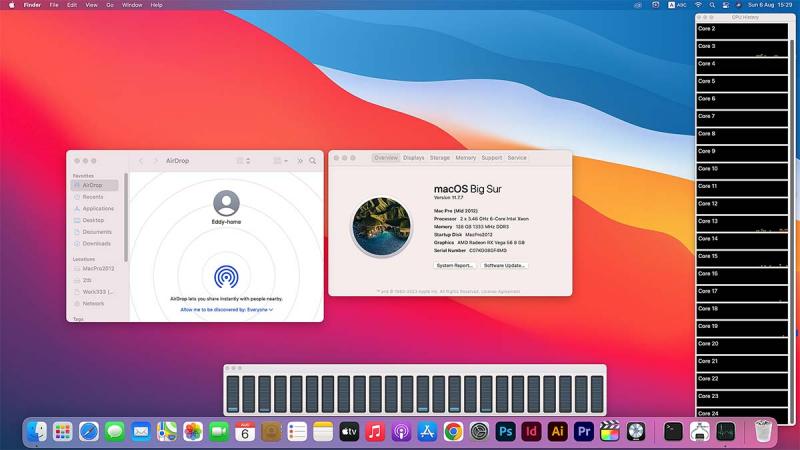Launch Illustrator from the Dock
800x450 pixels.
tap(558, 432)
